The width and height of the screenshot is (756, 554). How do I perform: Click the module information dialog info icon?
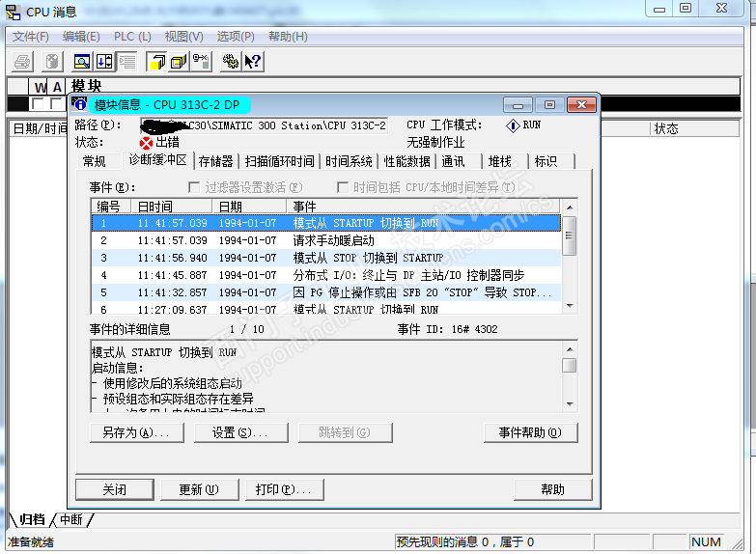79,104
